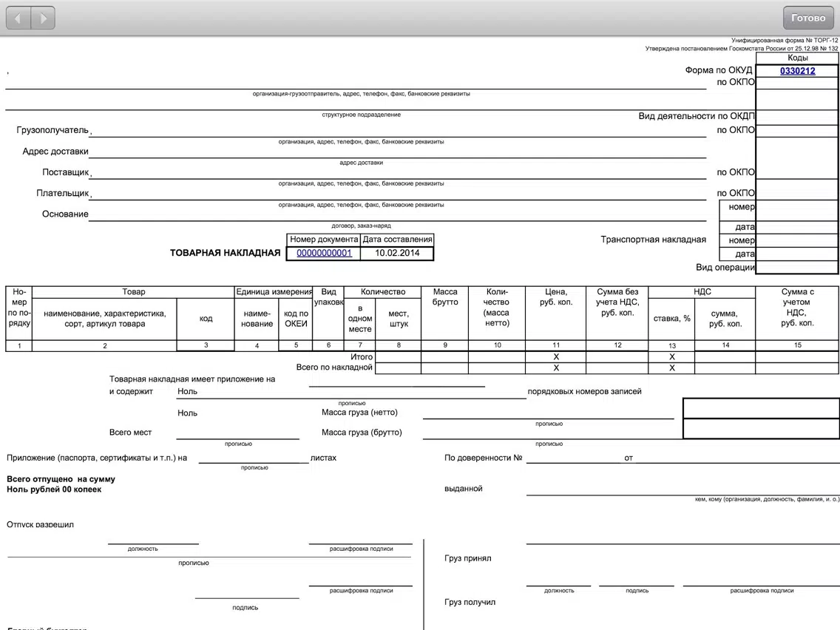Go back with the left arrow button
The image size is (840, 630).
(18, 18)
